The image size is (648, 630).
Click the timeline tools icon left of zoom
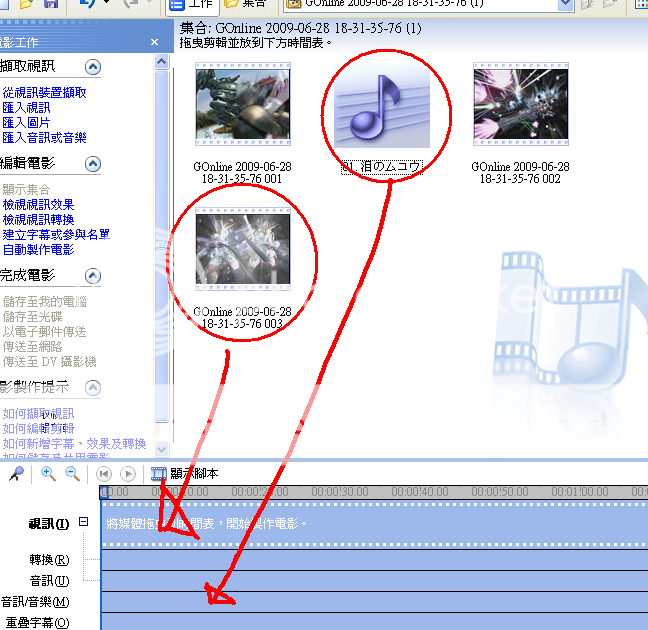pyautogui.click(x=16, y=474)
